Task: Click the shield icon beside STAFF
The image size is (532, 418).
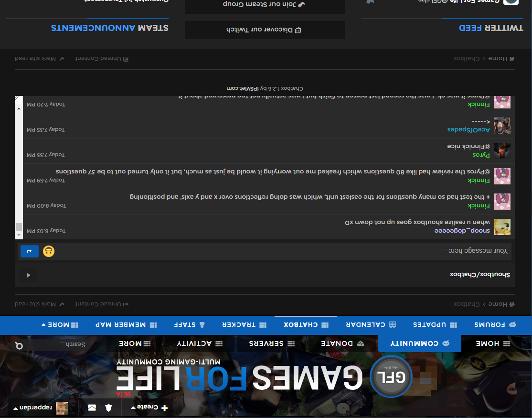Action: [202, 325]
